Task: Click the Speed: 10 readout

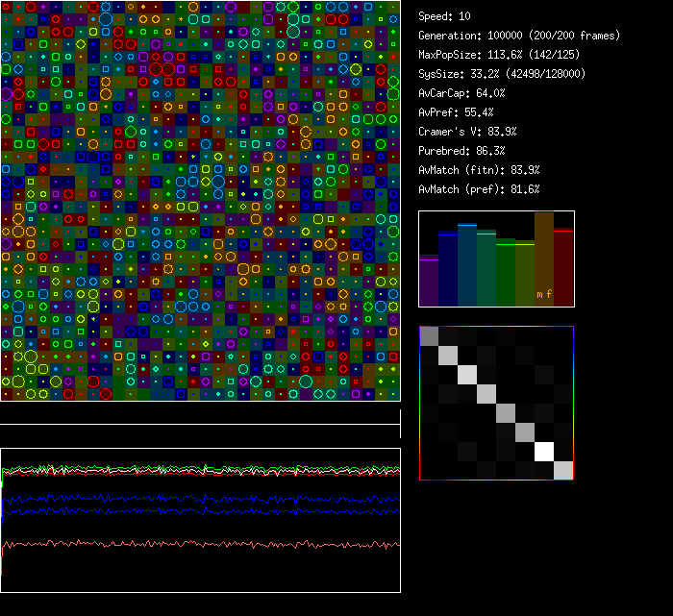Action: pyautogui.click(x=445, y=16)
